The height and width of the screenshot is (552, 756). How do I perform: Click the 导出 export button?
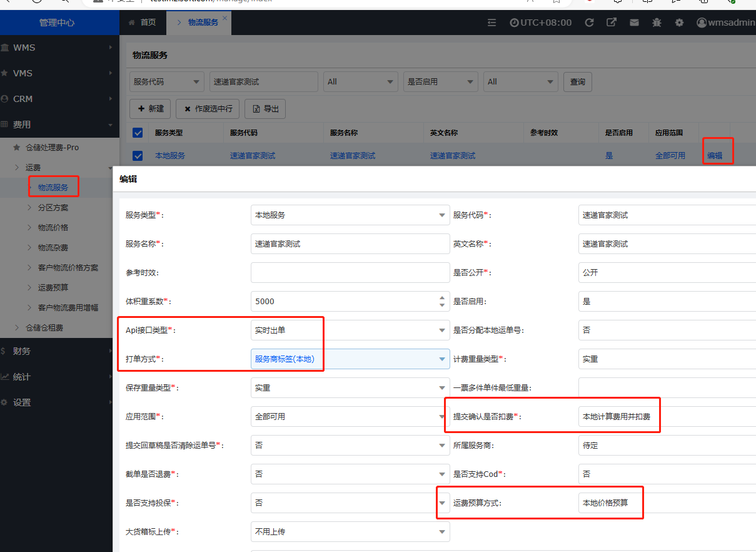pyautogui.click(x=265, y=108)
